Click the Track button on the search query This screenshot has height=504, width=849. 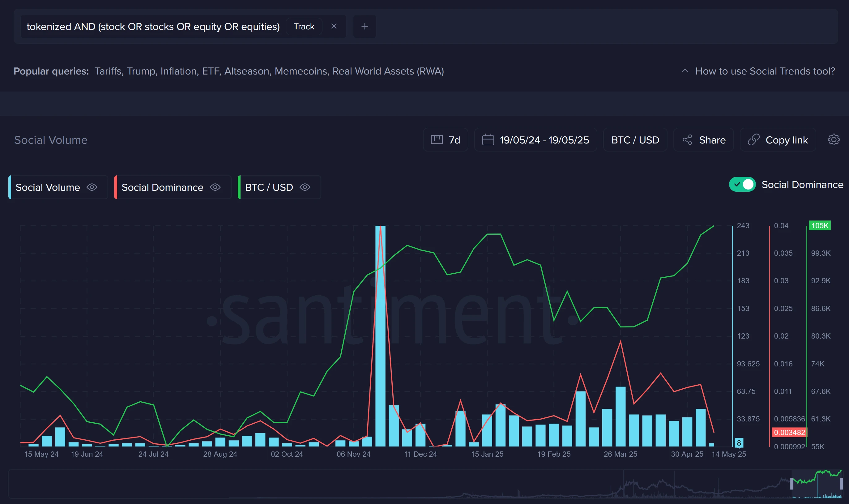[x=304, y=26]
